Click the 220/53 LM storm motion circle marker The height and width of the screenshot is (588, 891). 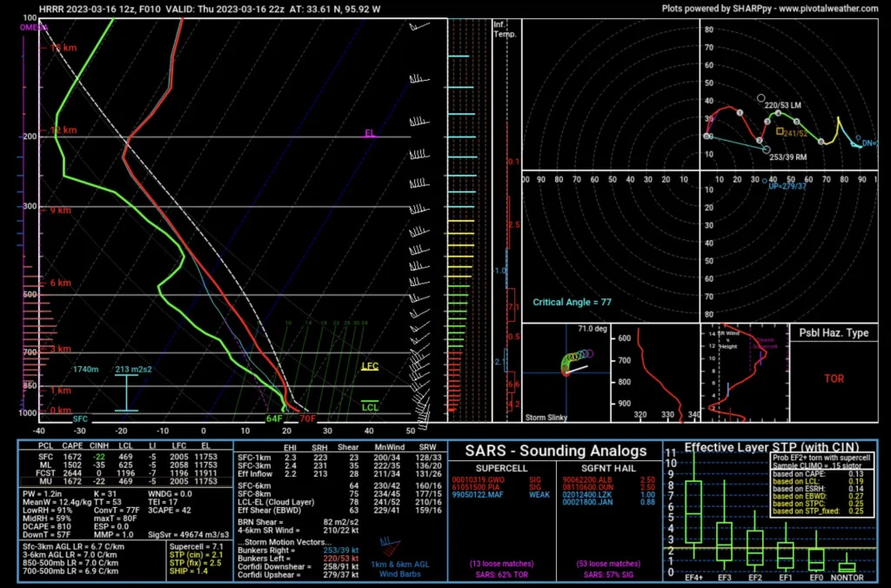tap(760, 98)
